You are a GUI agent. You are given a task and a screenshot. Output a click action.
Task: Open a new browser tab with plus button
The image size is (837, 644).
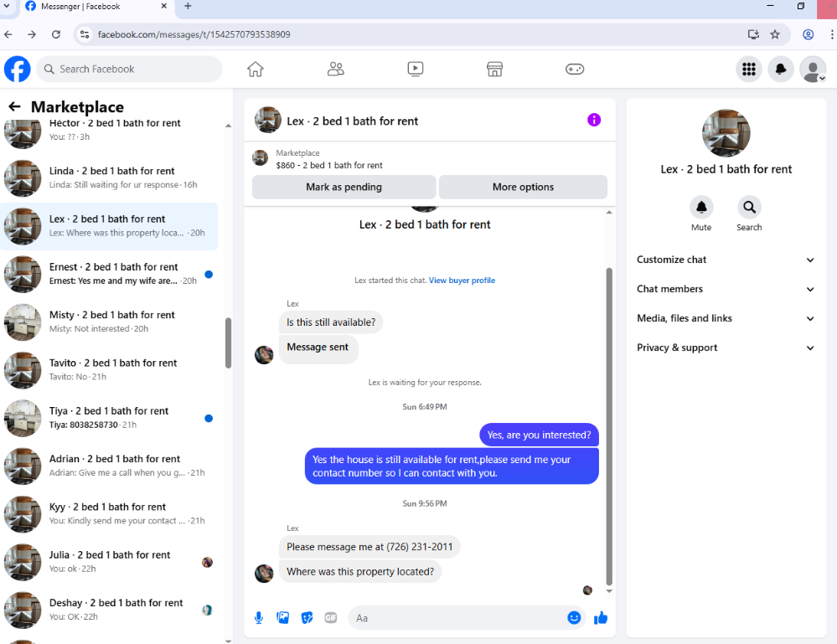tap(188, 7)
